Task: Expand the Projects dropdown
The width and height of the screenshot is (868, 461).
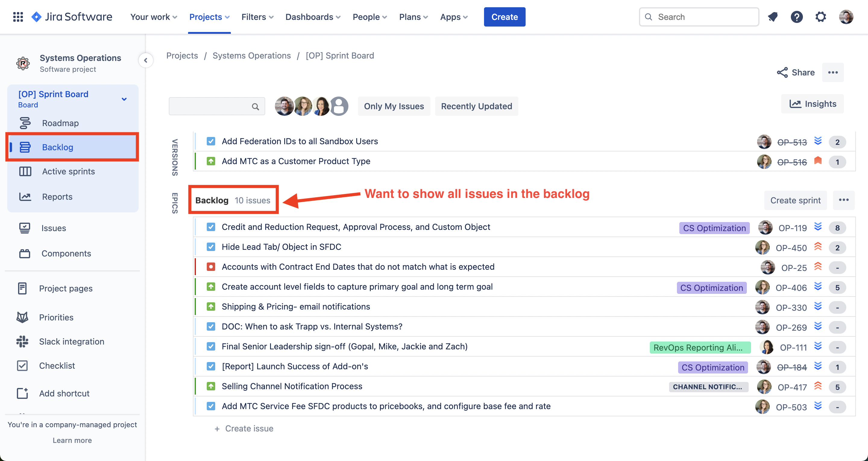Action: [x=209, y=17]
